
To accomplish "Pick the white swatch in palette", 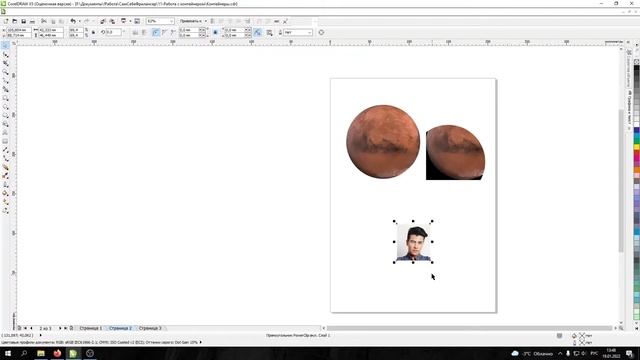I will coord(636,123).
